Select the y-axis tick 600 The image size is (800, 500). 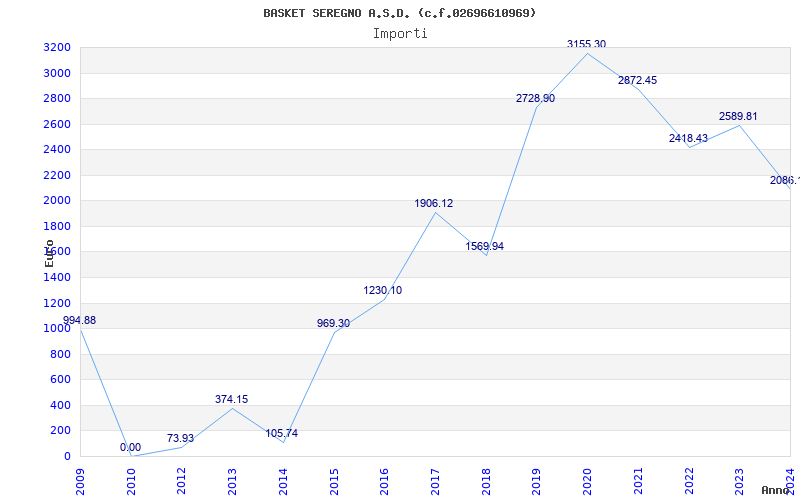(x=60, y=380)
